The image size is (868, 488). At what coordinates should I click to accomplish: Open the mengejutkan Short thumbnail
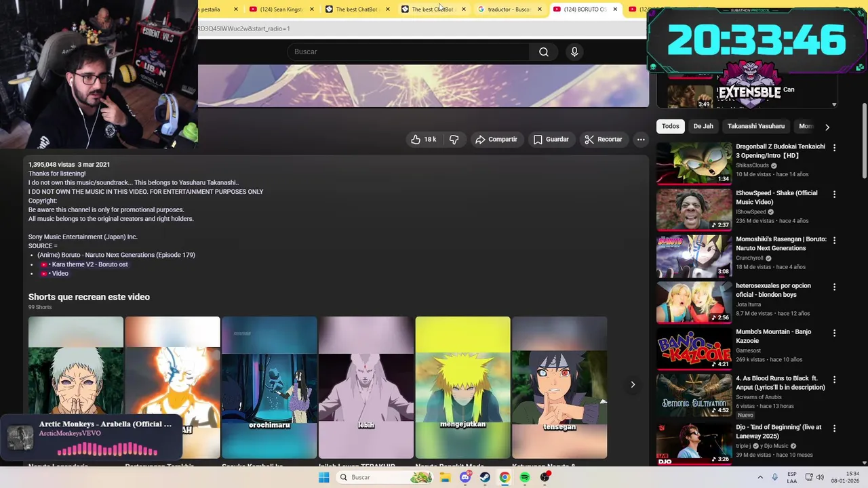463,388
